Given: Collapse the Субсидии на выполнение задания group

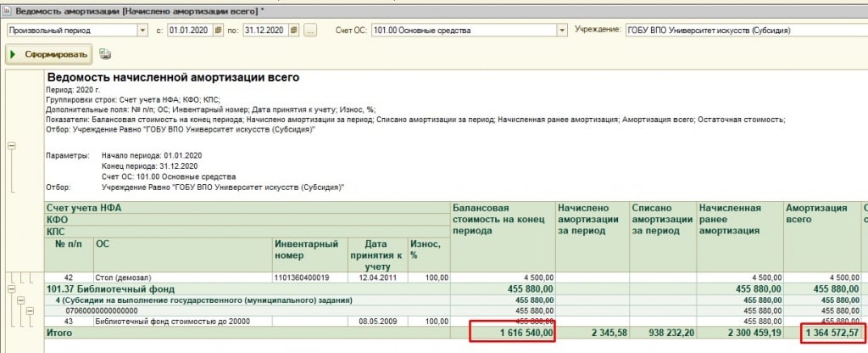Looking at the screenshot, I should [20, 300].
